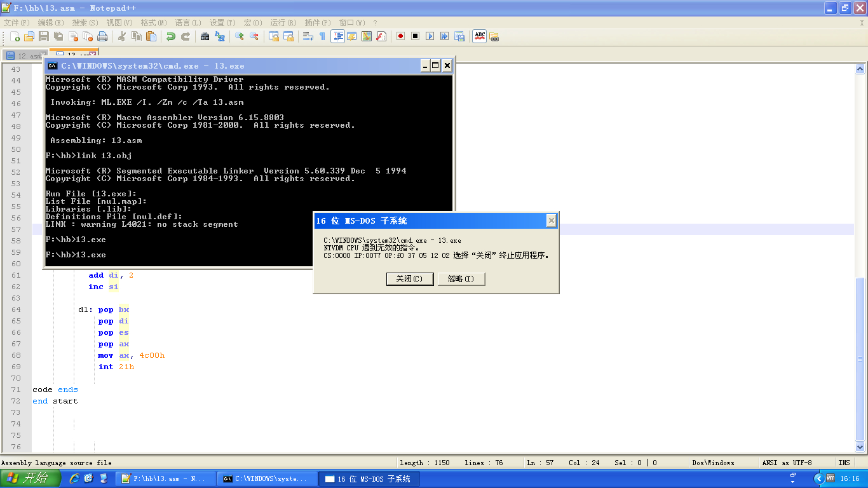Play back the recorded macro
This screenshot has width=868, height=488.
point(430,36)
